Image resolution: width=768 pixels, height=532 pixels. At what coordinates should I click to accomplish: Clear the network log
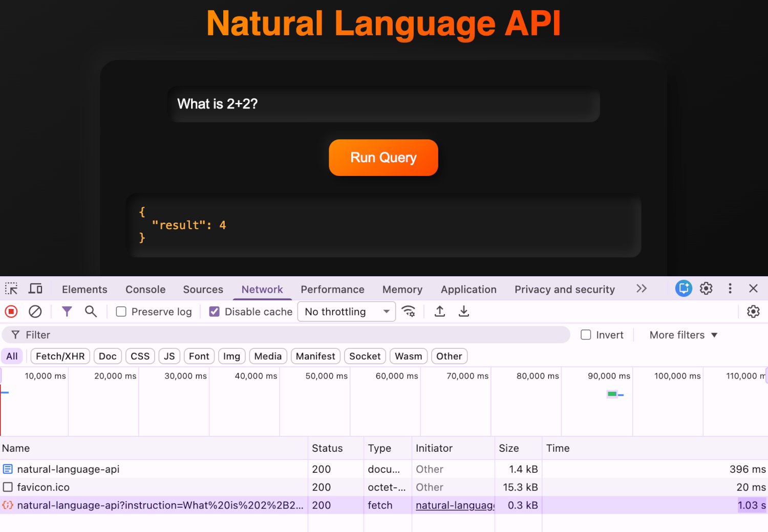35,312
